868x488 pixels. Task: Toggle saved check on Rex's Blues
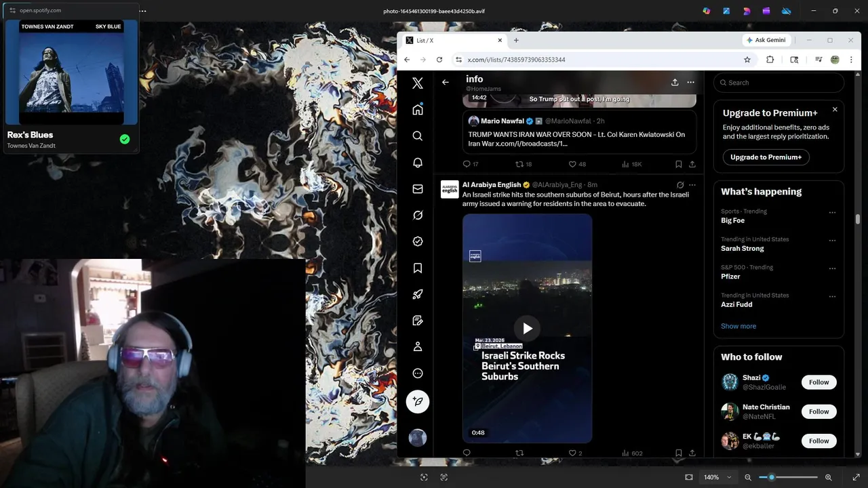pyautogui.click(x=125, y=139)
